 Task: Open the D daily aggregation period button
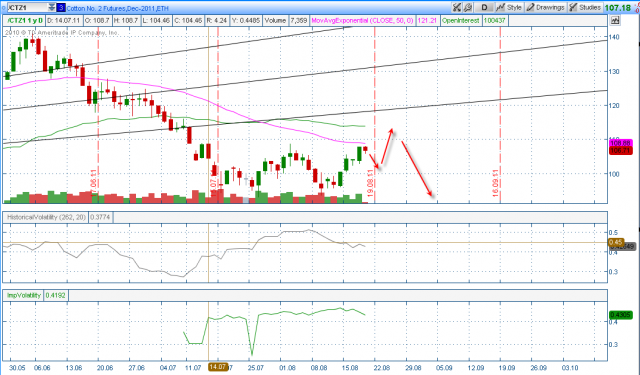[x=484, y=7]
